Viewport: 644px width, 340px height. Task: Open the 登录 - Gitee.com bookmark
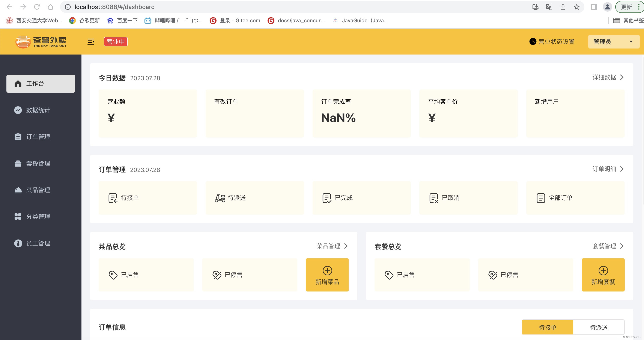click(235, 21)
